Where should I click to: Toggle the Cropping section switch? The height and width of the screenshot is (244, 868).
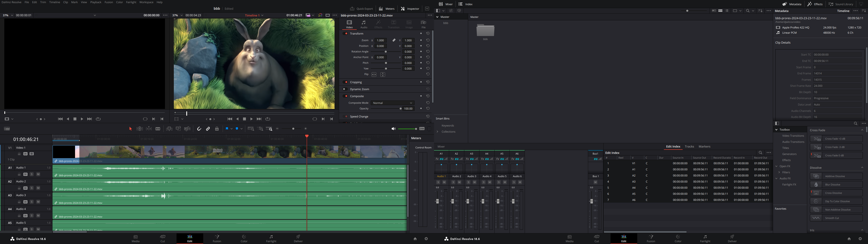[x=346, y=82]
